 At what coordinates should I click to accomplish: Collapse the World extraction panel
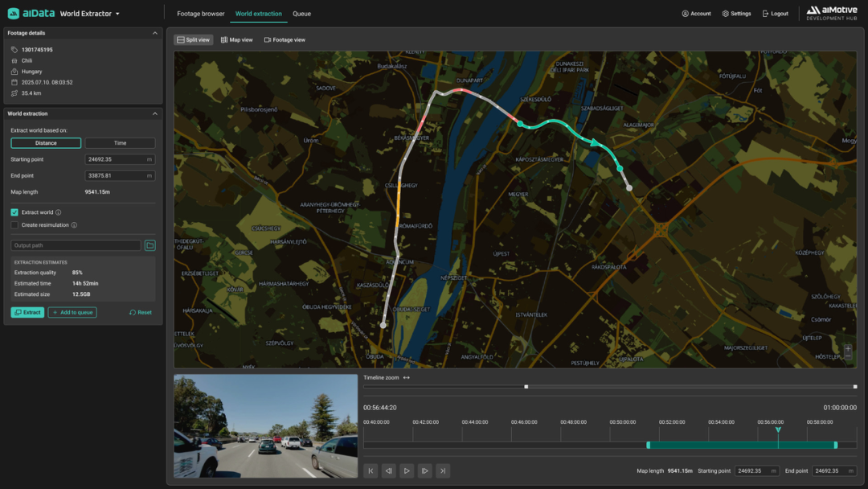tap(155, 113)
